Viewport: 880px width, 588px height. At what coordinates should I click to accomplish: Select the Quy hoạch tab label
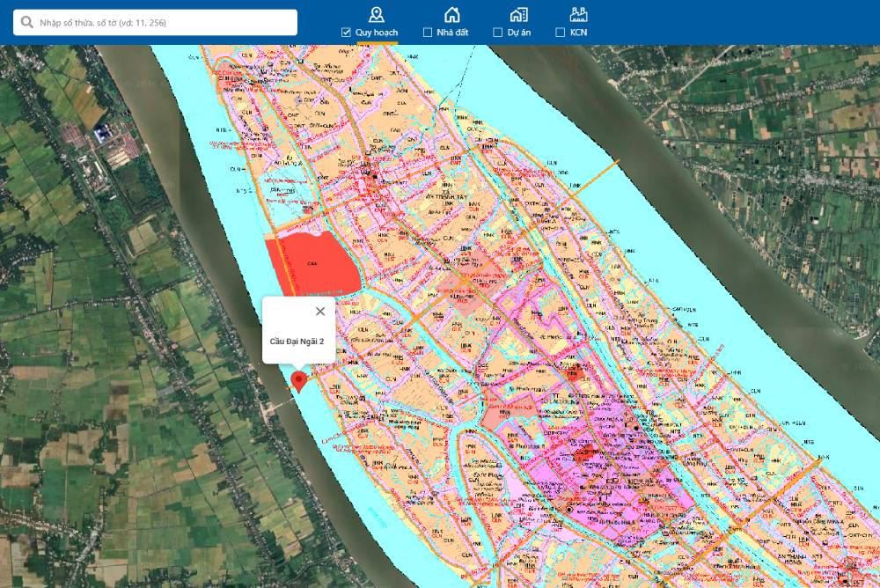click(x=377, y=33)
